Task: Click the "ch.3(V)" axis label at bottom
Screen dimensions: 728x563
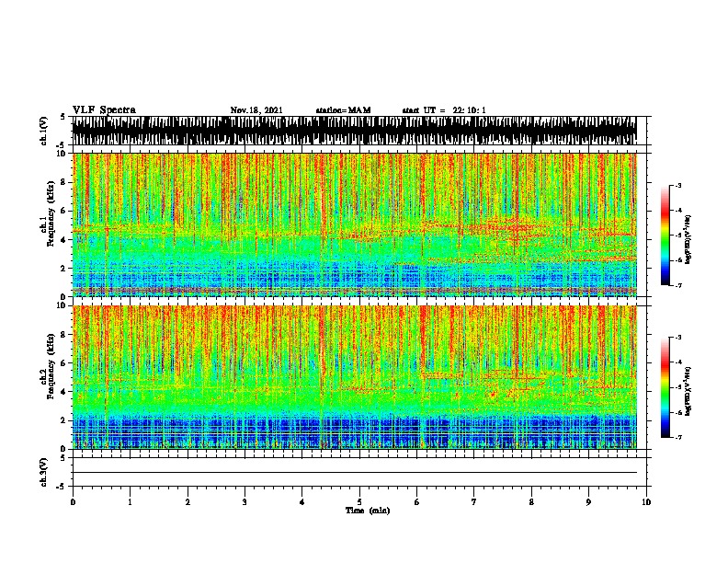Action: (44, 472)
